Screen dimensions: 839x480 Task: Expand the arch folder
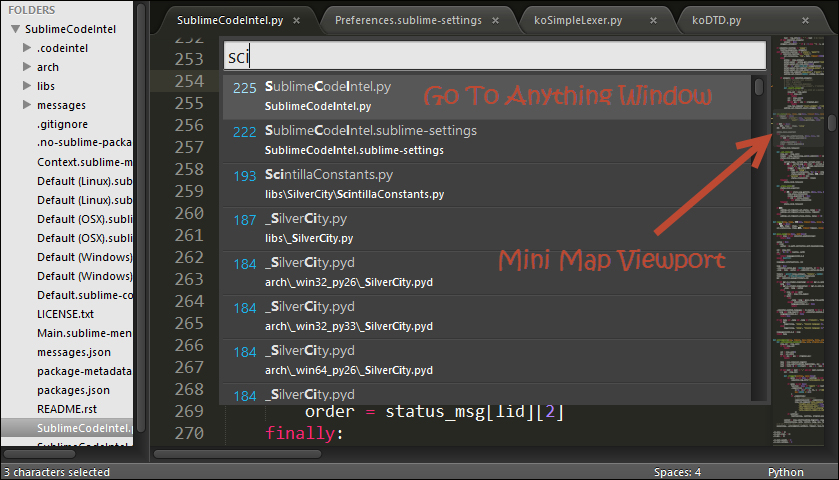27,67
